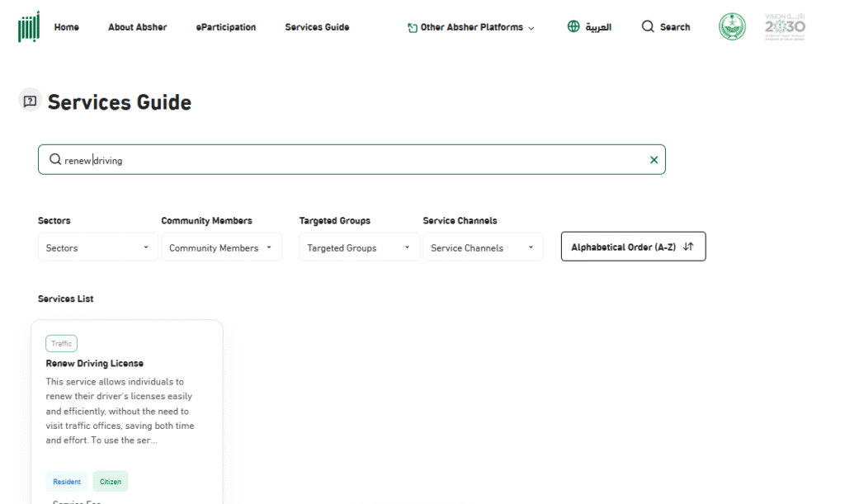The width and height of the screenshot is (845, 504).
Task: Click the Citizen tag
Action: (111, 482)
